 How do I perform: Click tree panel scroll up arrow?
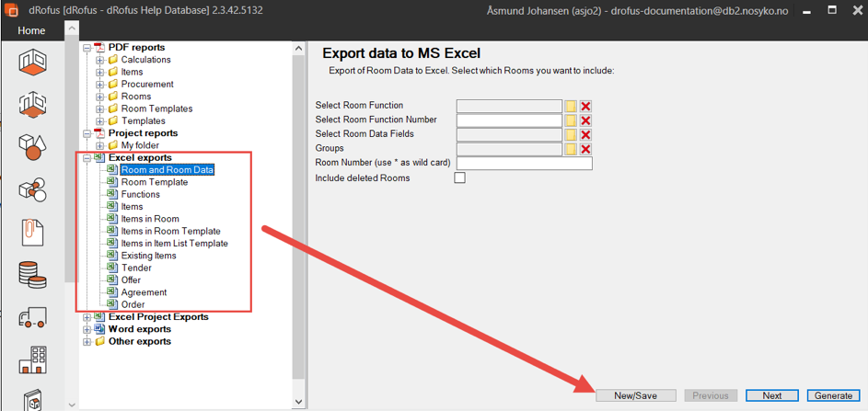(x=298, y=49)
